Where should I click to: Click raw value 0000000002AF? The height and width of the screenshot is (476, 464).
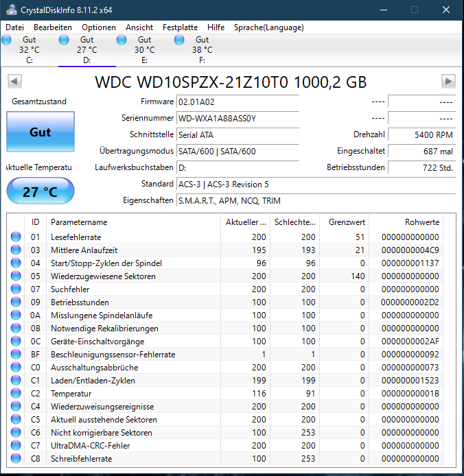[410, 342]
